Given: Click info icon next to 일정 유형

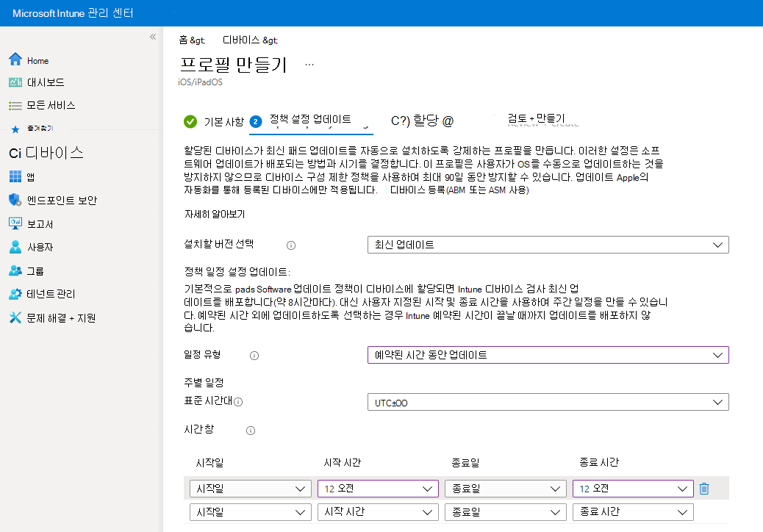Looking at the screenshot, I should pos(254,356).
